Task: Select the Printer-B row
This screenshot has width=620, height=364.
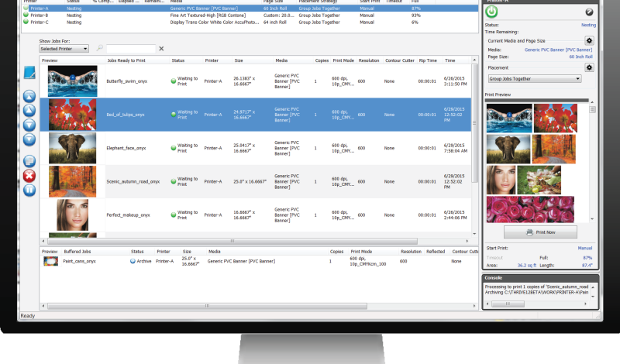Action: [250, 15]
